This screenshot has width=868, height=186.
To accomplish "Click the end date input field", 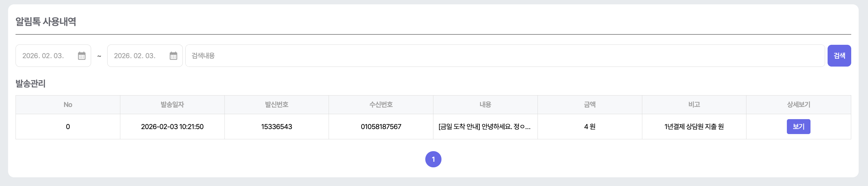I will point(136,56).
